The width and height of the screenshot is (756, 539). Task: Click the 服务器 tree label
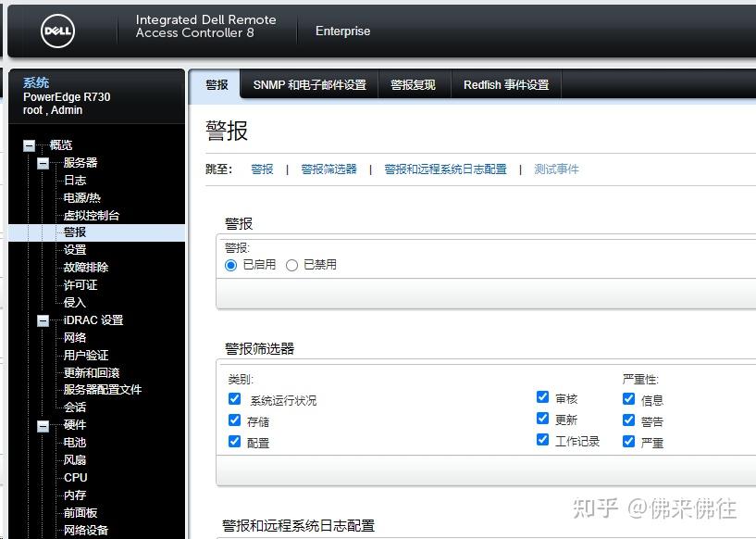click(x=81, y=163)
